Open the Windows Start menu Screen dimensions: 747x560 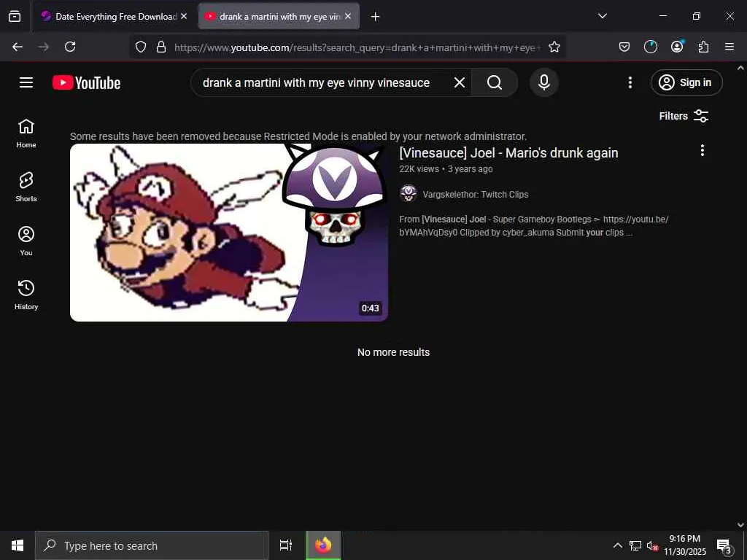point(18,545)
